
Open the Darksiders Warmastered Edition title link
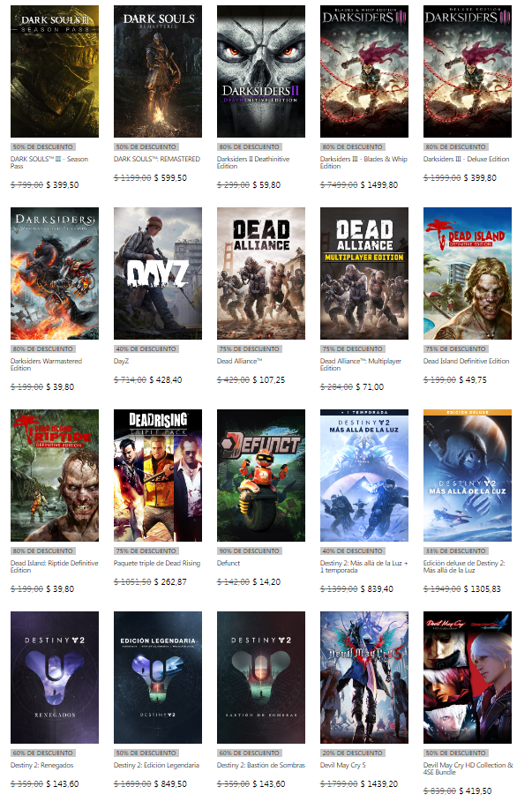[x=49, y=364]
